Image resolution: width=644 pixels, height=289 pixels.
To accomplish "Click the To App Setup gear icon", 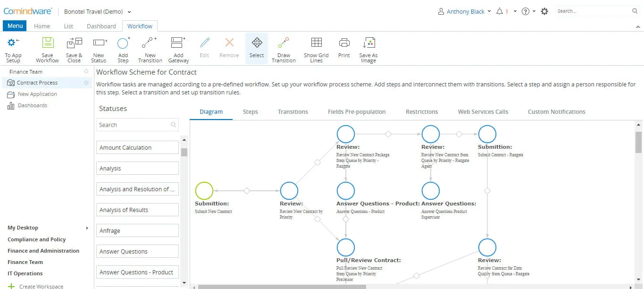I will pos(13,43).
